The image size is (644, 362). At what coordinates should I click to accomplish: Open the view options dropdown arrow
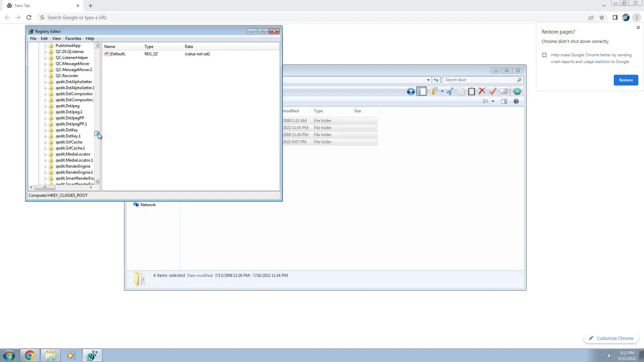493,101
